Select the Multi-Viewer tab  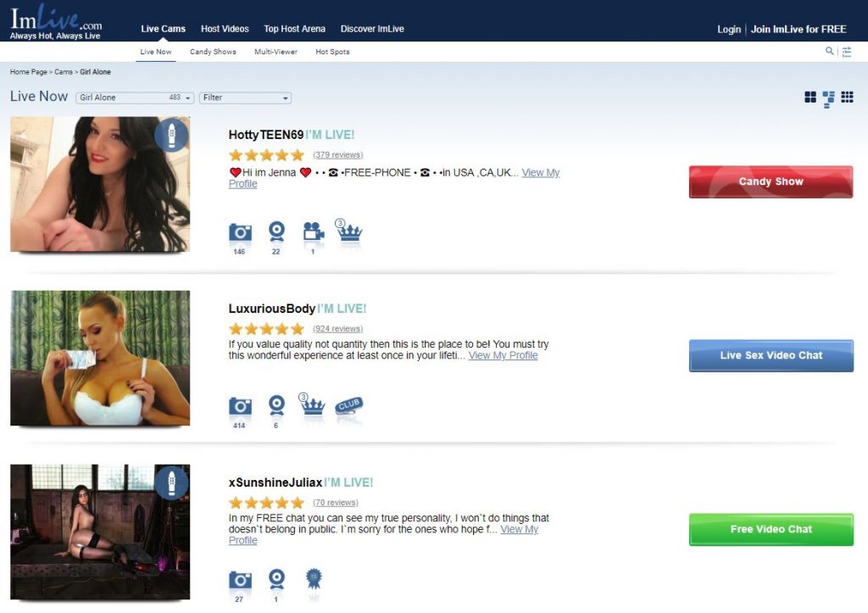[x=275, y=52]
